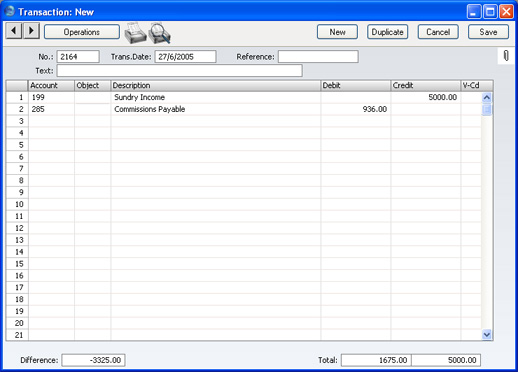Select account cell 285
Image resolution: width=518 pixels, height=372 pixels.
[51, 109]
